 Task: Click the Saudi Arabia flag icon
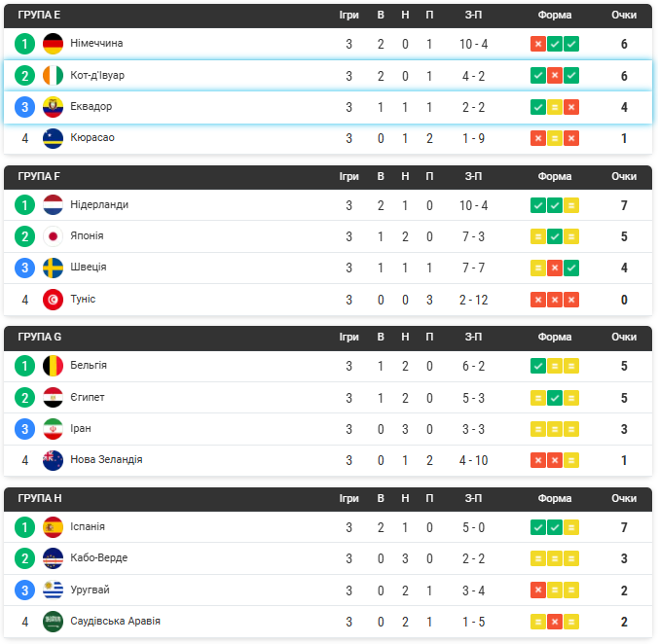tap(53, 622)
